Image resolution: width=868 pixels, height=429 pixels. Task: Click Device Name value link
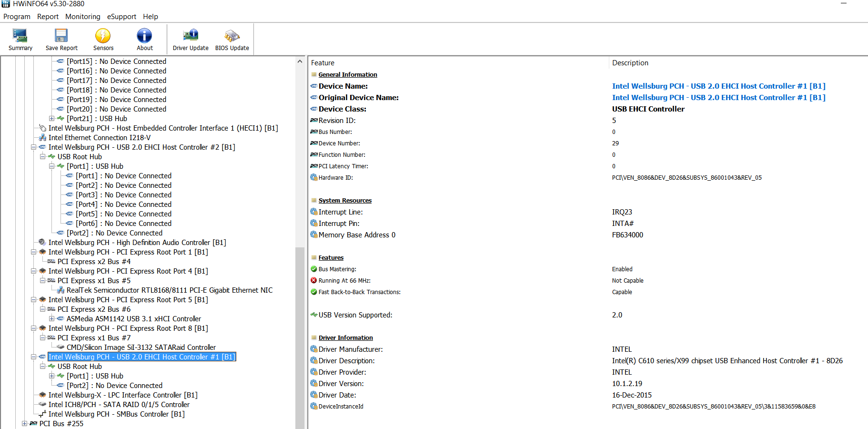pos(718,86)
